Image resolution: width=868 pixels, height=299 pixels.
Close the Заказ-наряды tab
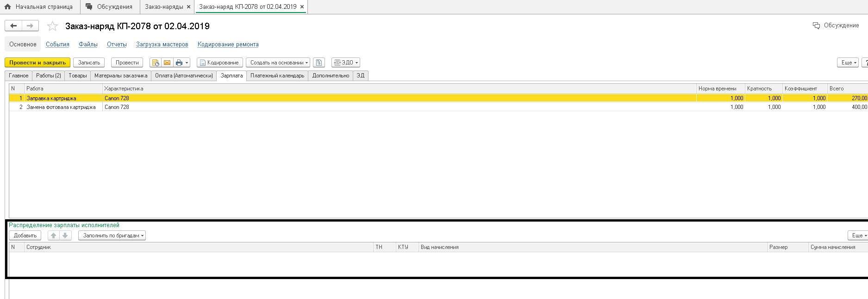[188, 7]
